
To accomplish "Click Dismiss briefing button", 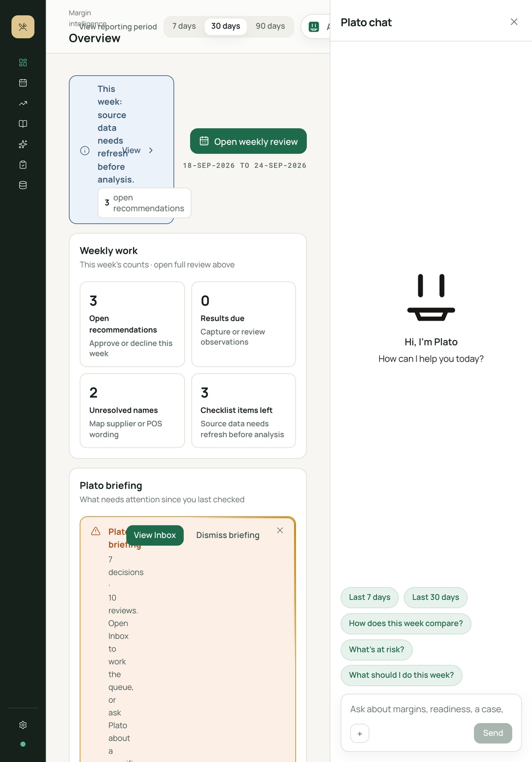I will 228,535.
